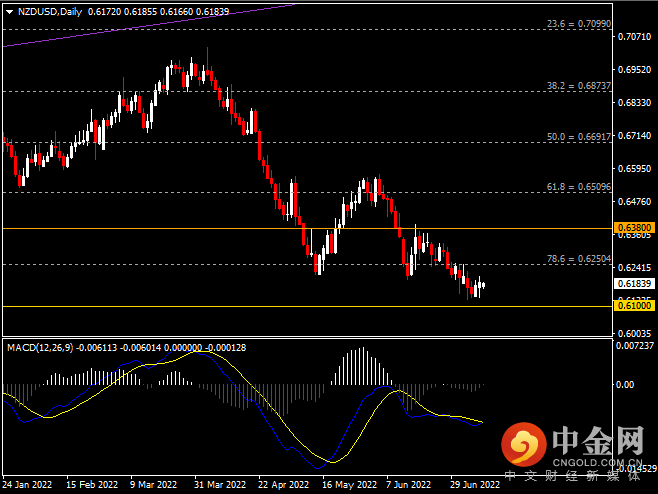
Task: Select the MACD zero level label 0.00
Action: (x=625, y=384)
